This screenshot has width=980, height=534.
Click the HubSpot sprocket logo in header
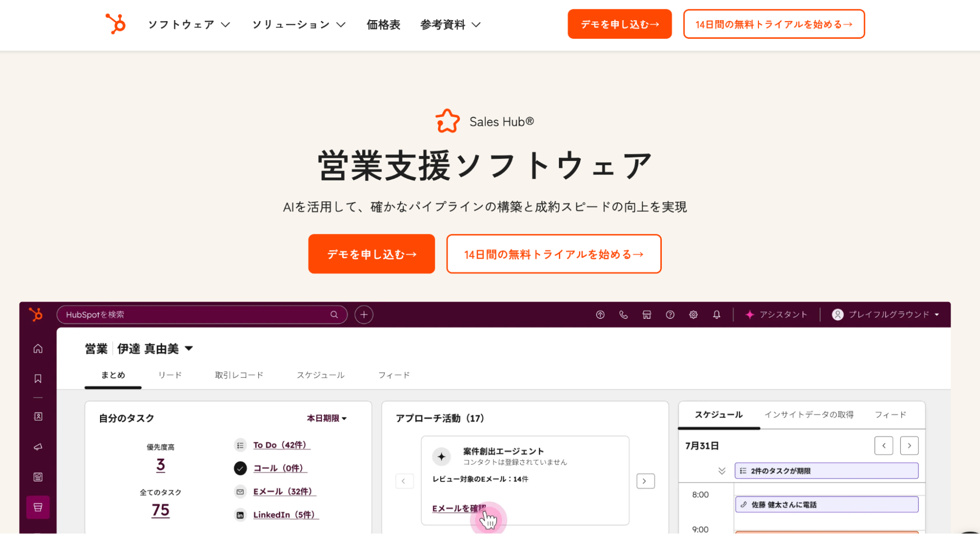(116, 24)
